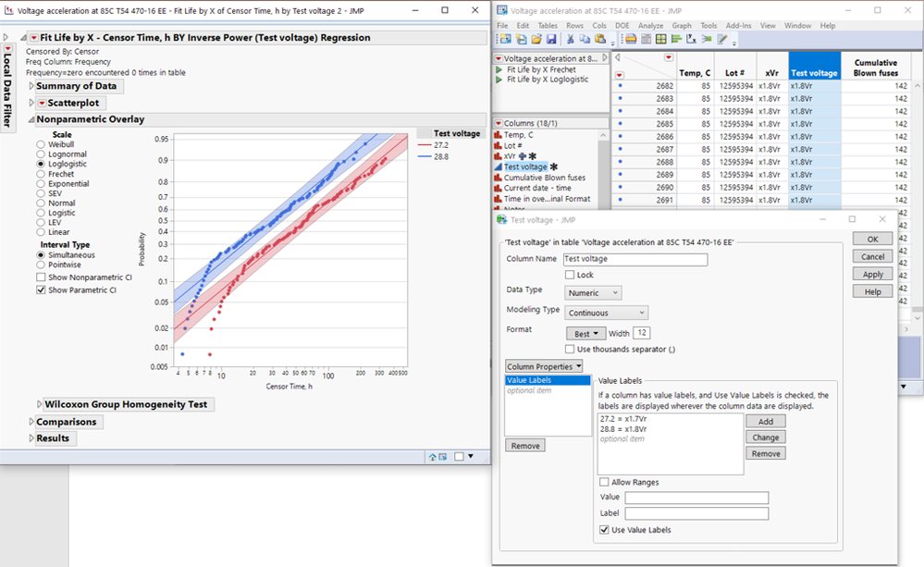Select the New Script toolbar icon

click(521, 39)
